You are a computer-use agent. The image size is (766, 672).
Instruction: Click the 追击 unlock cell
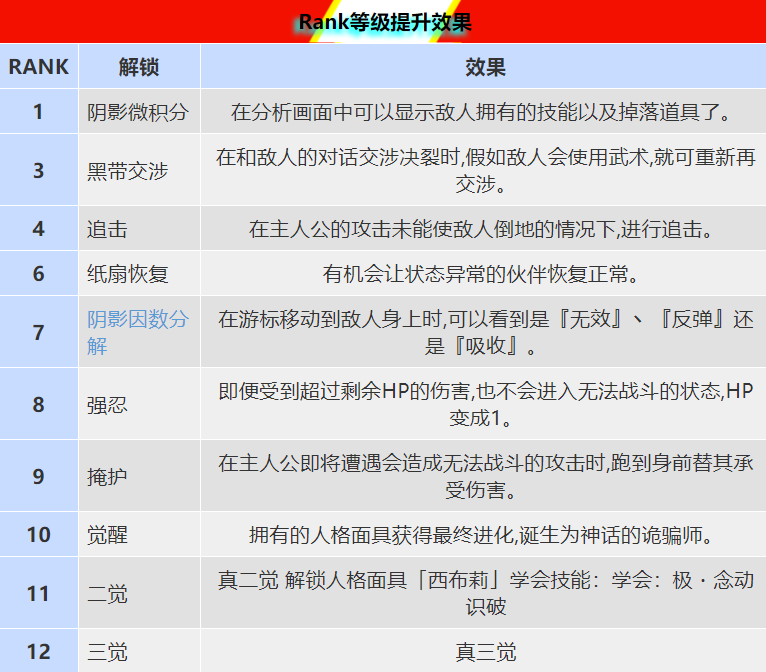tap(139, 229)
